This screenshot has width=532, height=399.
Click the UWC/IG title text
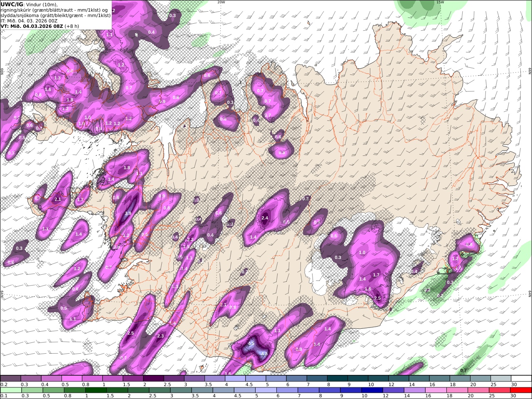12,4
